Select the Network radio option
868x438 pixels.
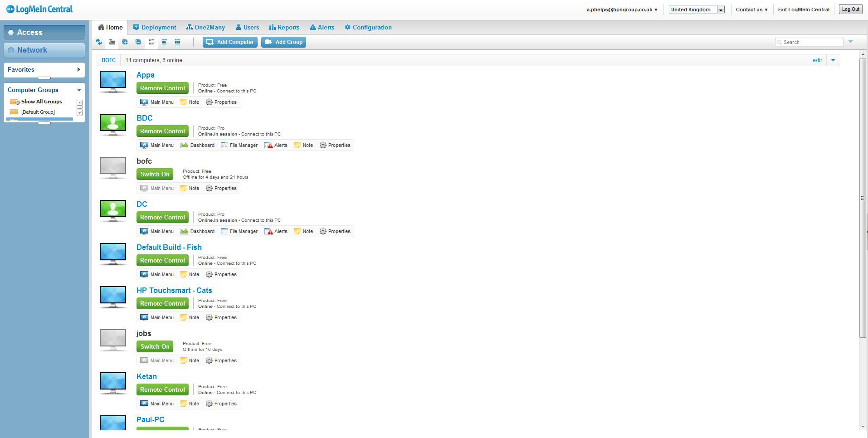click(11, 50)
